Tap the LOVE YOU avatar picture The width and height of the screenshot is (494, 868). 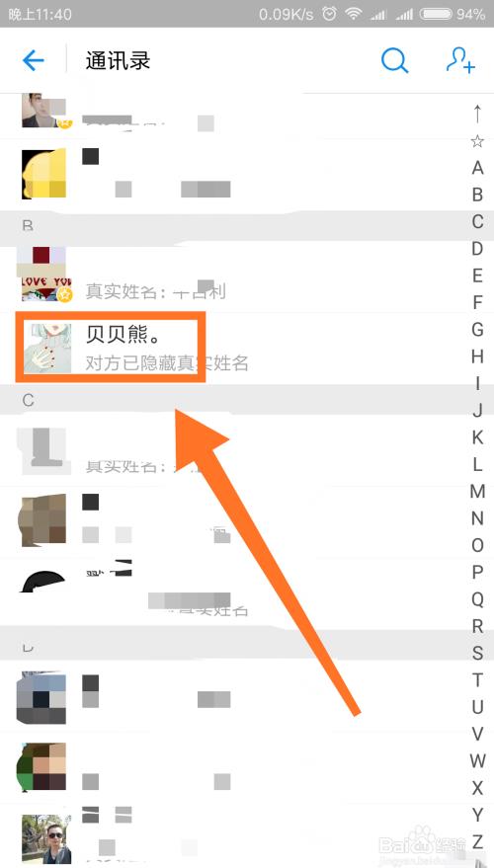tap(43, 274)
